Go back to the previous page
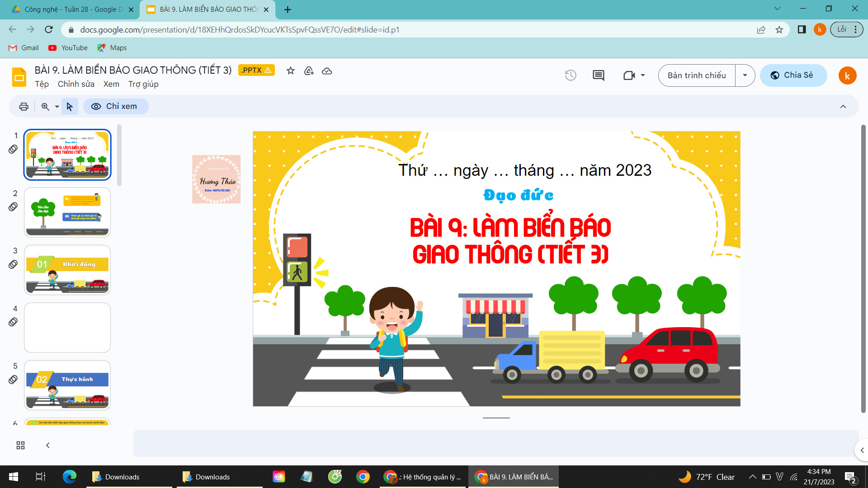The height and width of the screenshot is (488, 868). pyautogui.click(x=12, y=29)
